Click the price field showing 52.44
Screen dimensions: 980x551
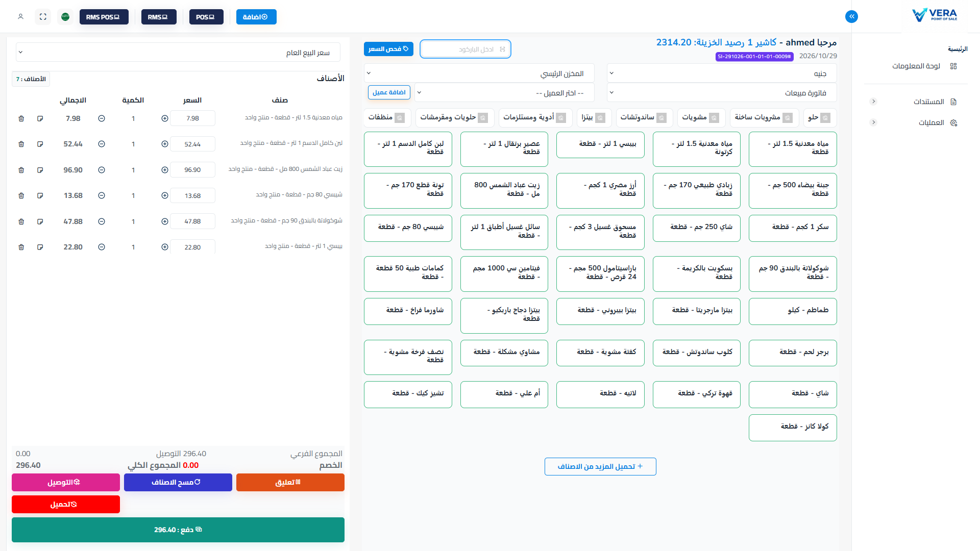coord(192,144)
